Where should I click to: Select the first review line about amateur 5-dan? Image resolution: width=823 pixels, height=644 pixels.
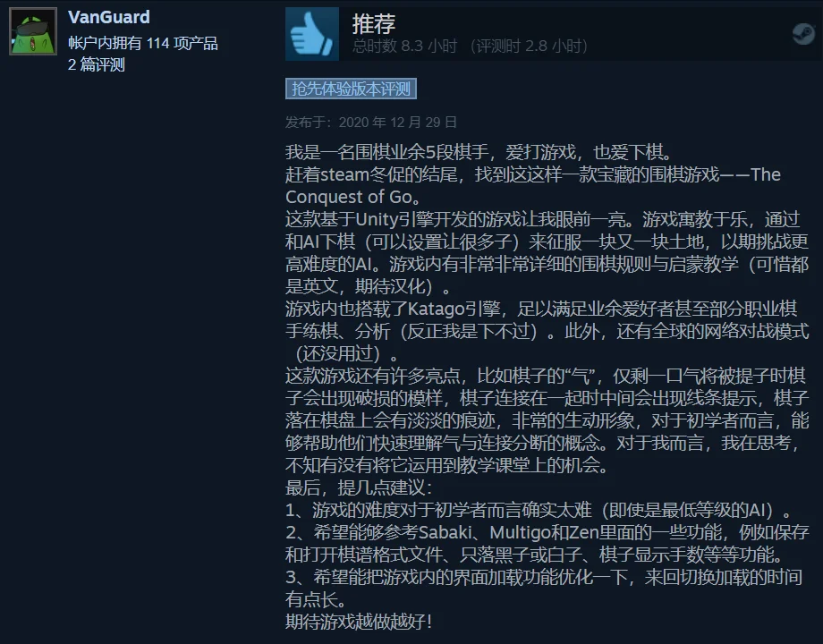point(479,152)
